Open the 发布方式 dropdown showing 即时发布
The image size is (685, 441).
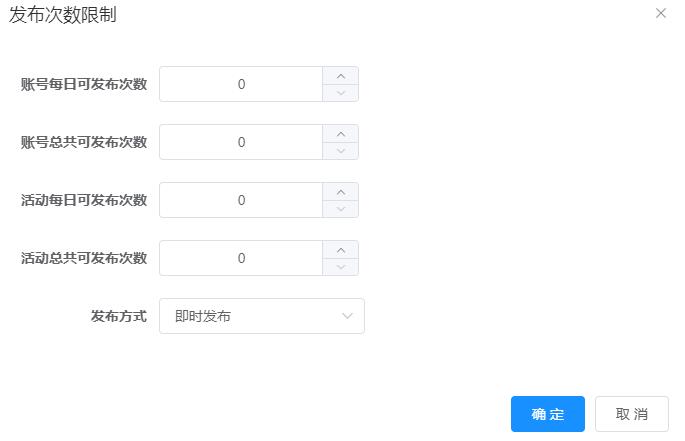(262, 316)
